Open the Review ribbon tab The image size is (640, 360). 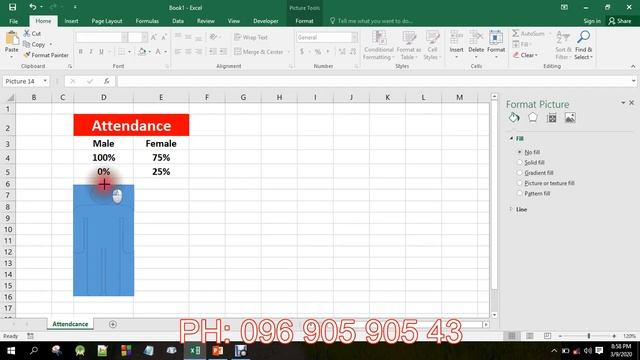206,21
